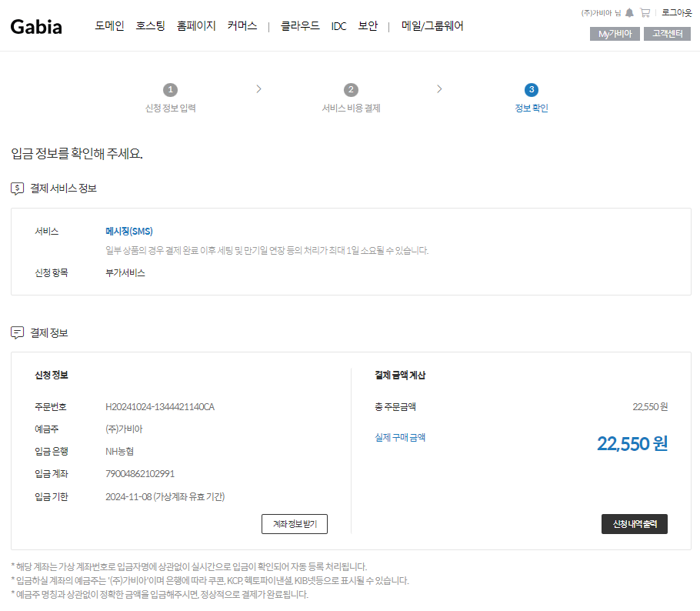Click the Gabia logo
700x611 pixels.
click(x=36, y=27)
